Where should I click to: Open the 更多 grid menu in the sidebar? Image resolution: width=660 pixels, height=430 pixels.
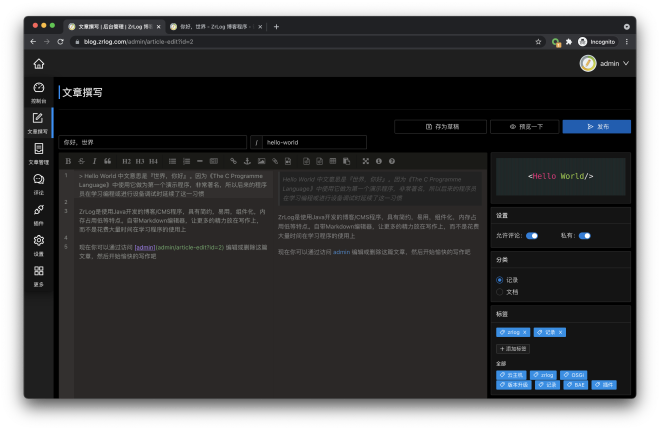(x=39, y=276)
